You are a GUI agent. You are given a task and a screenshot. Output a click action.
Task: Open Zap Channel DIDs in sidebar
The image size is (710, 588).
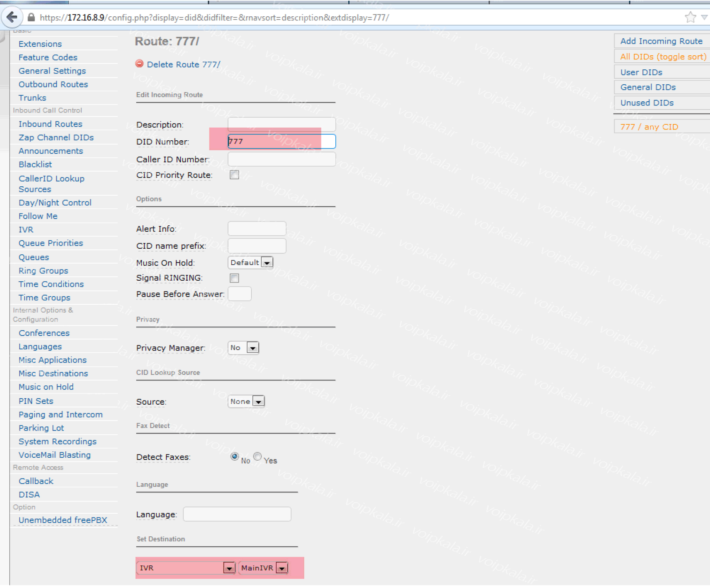click(x=56, y=137)
